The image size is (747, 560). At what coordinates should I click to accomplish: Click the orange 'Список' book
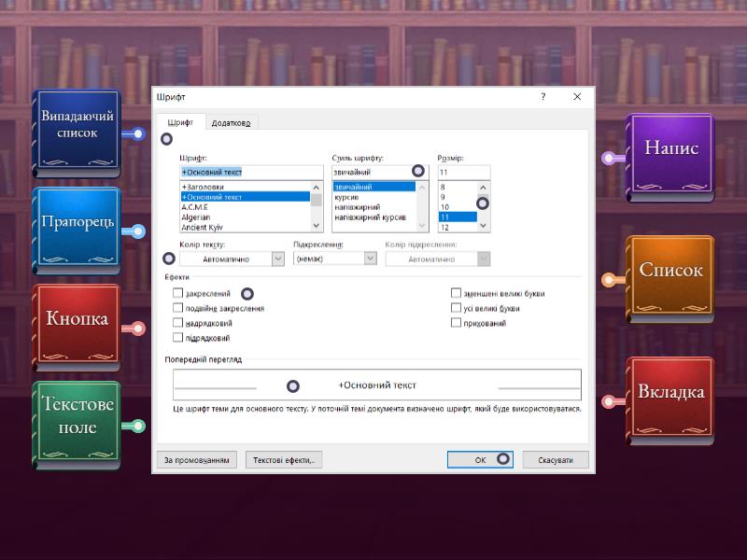coord(670,271)
